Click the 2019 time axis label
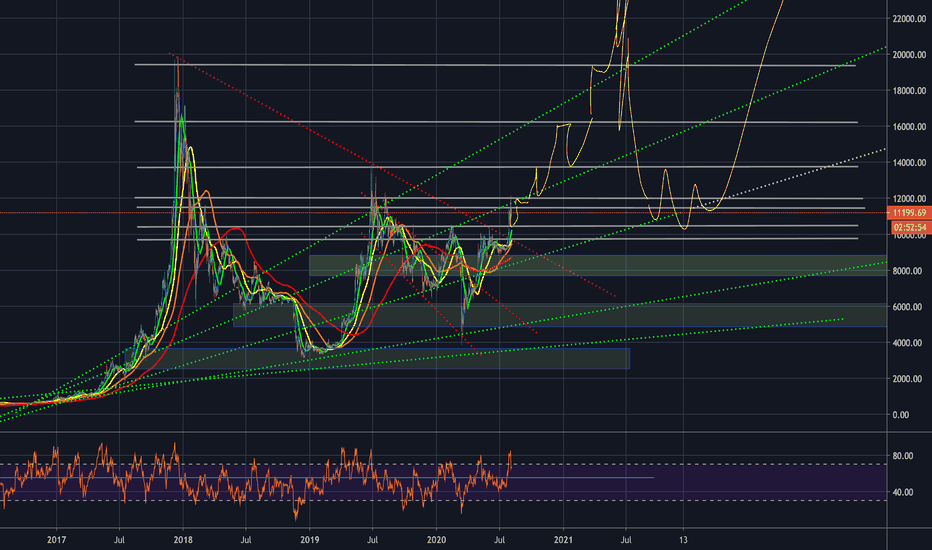 [310, 540]
